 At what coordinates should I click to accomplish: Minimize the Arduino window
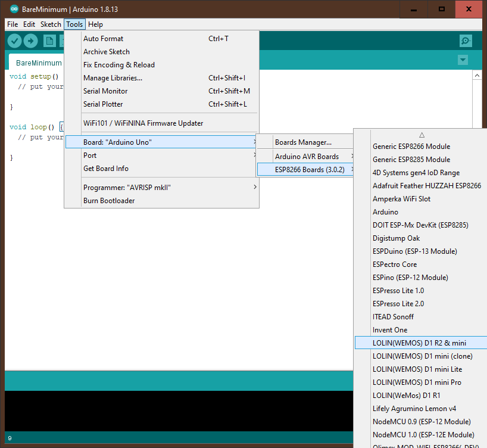(413, 10)
